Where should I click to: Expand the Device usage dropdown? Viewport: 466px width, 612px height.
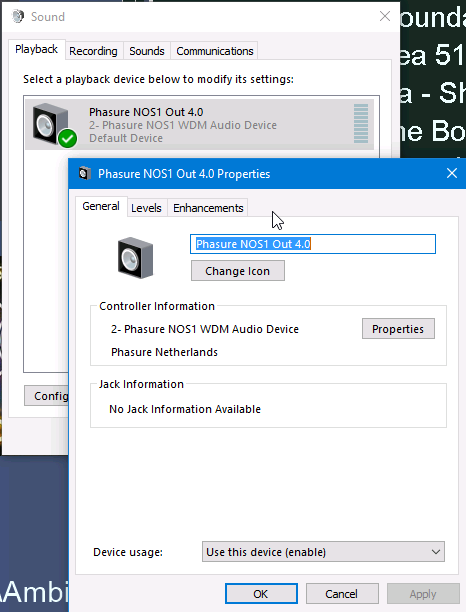(x=323, y=552)
